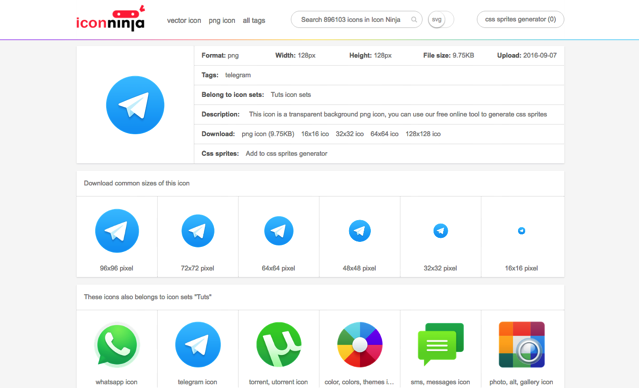639x388 pixels.
Task: Click the Icon Ninja logo
Action: 110,19
